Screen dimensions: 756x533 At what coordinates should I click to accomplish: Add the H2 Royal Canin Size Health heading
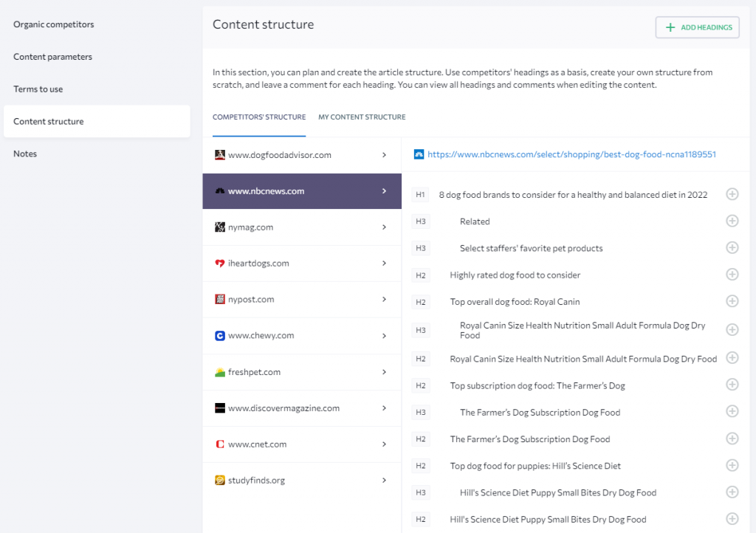[732, 358]
